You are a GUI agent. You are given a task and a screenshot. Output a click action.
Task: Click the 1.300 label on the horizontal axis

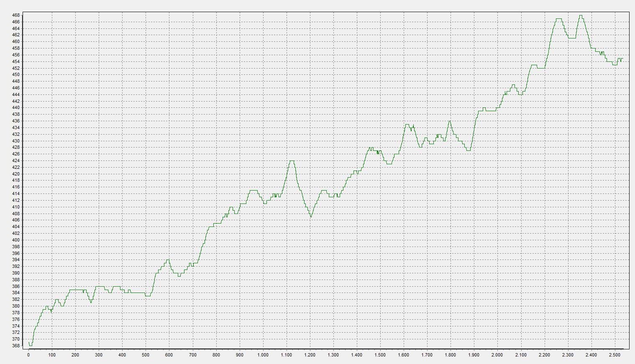tap(333, 355)
